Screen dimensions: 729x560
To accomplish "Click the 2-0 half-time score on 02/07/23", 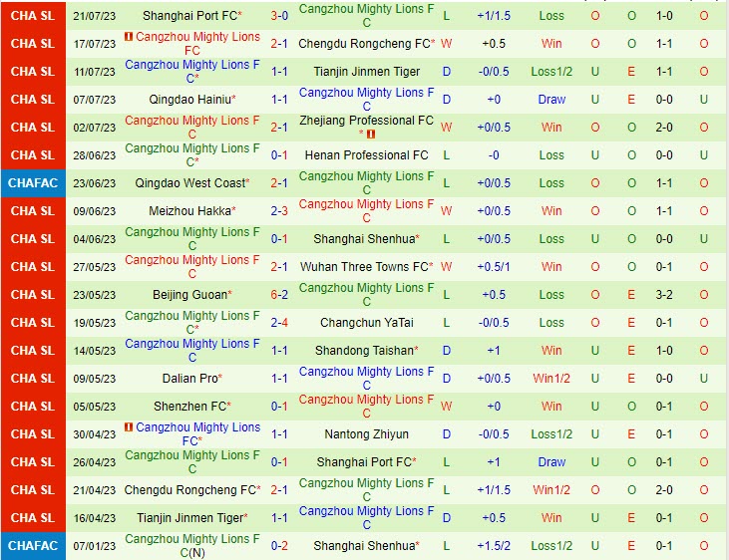I will (664, 128).
